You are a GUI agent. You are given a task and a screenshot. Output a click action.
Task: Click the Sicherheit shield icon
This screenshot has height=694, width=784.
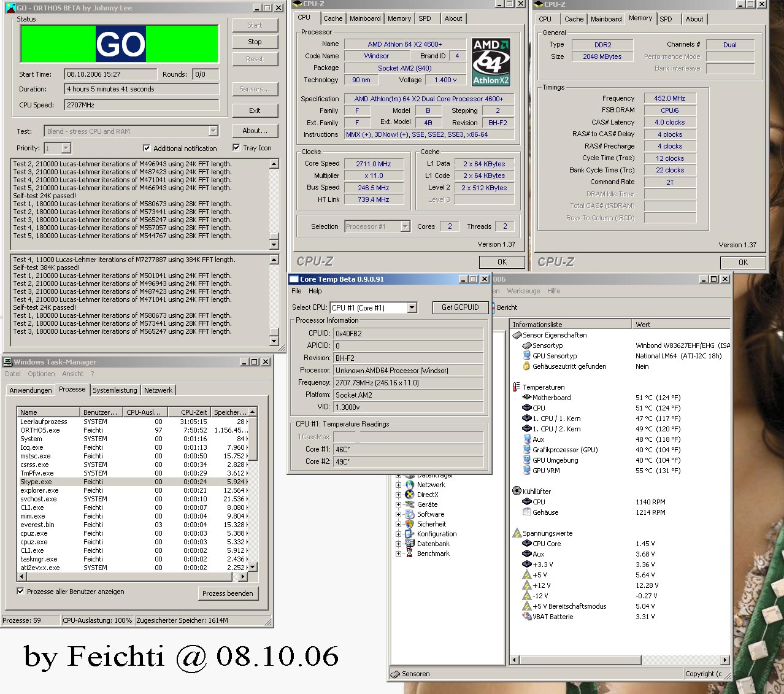(x=409, y=524)
